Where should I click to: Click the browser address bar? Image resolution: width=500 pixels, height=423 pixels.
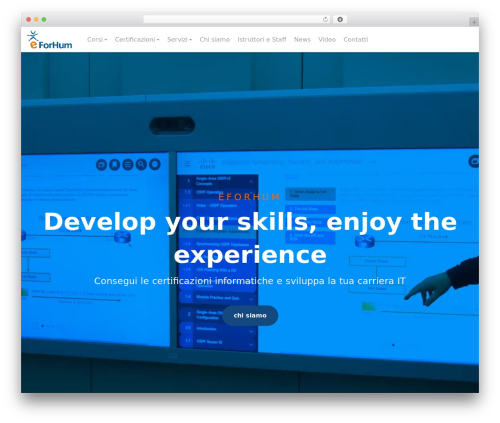click(237, 19)
